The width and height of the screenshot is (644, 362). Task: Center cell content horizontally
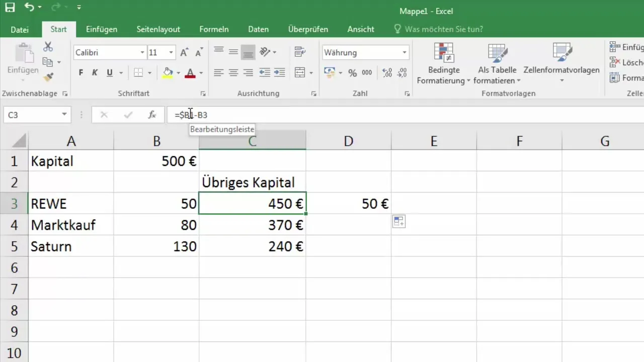click(233, 73)
